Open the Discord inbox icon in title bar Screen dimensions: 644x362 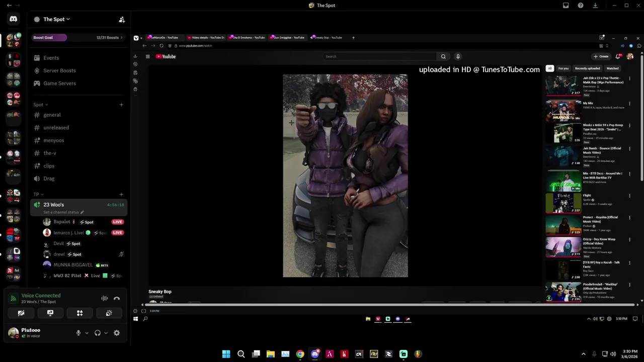[566, 6]
